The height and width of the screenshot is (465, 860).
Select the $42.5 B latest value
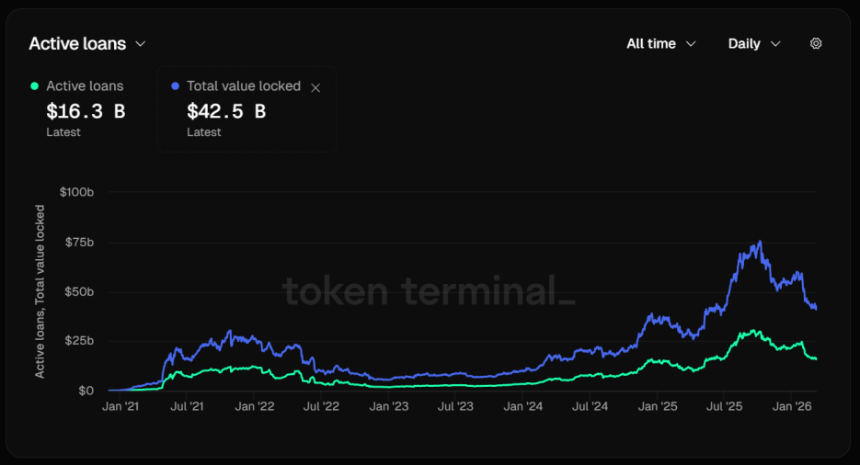click(x=226, y=111)
